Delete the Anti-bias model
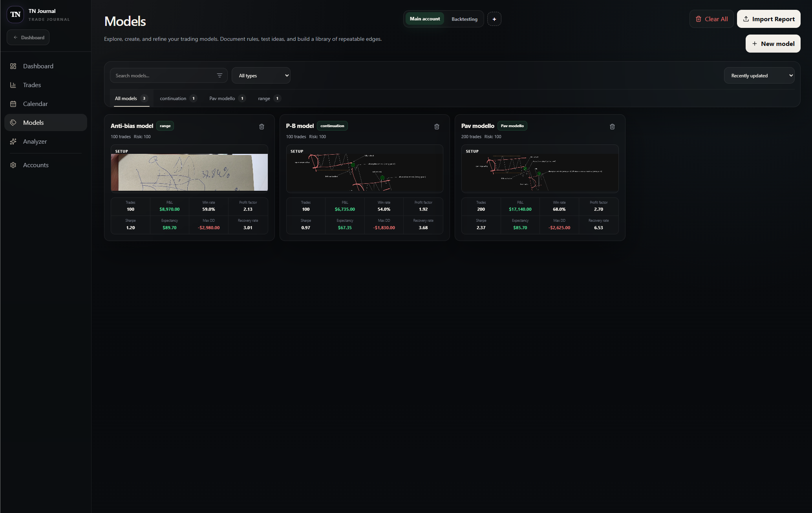 pyautogui.click(x=262, y=126)
